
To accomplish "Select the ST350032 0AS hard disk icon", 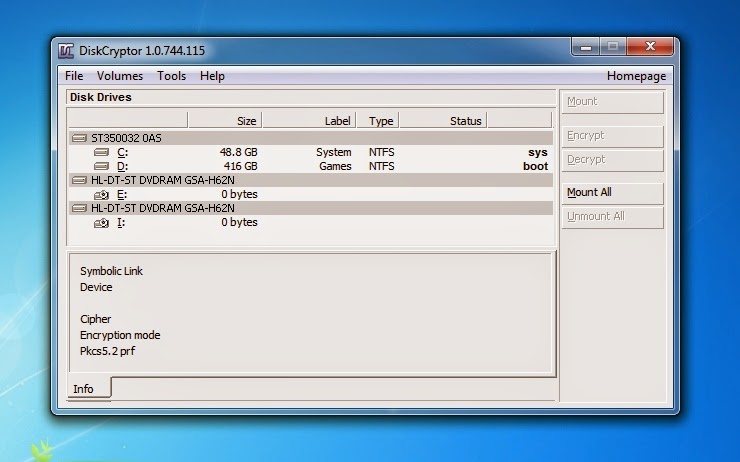I will point(79,138).
